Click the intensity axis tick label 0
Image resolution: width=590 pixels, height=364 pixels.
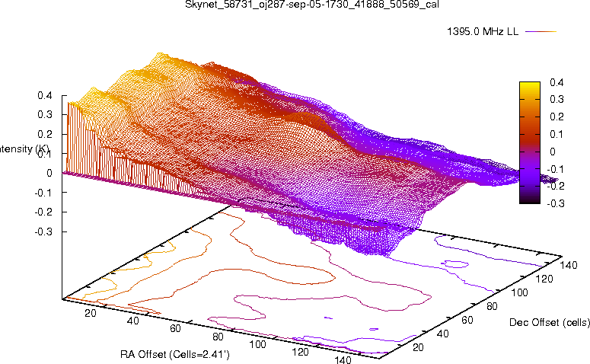click(49, 173)
